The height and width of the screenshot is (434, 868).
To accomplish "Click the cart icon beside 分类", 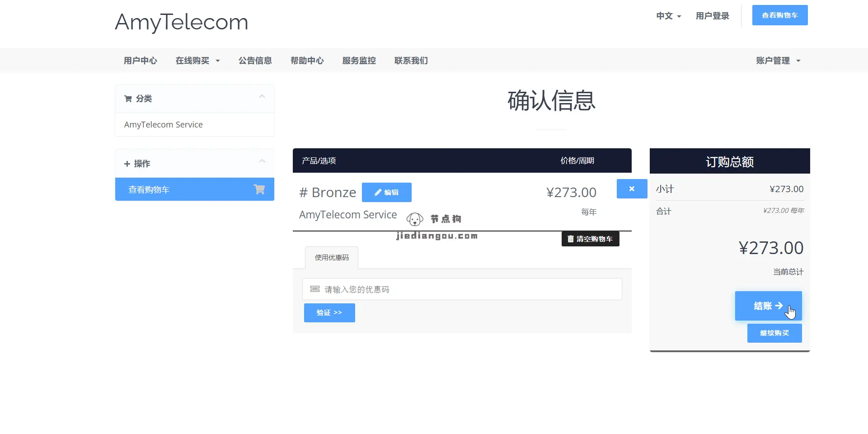I will coord(128,99).
